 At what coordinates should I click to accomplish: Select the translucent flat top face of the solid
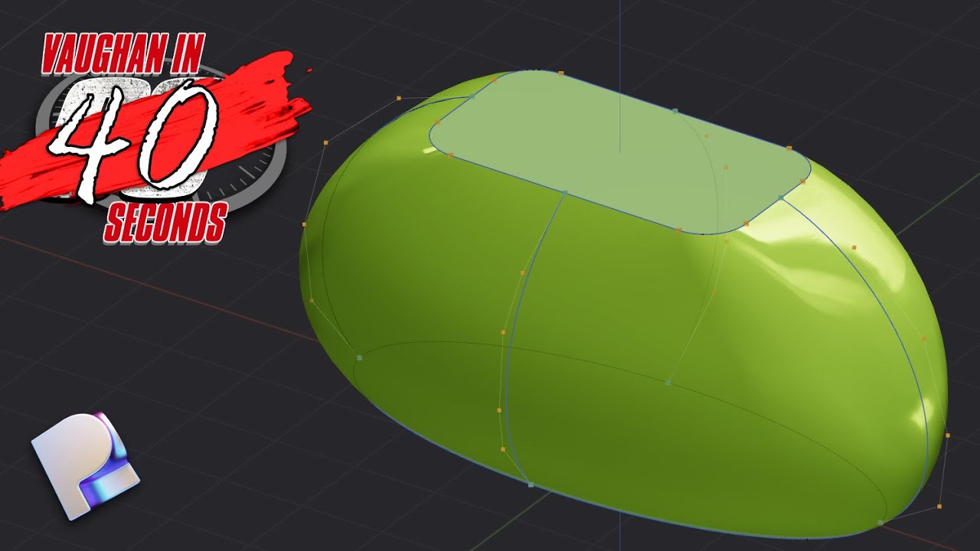pos(620,152)
